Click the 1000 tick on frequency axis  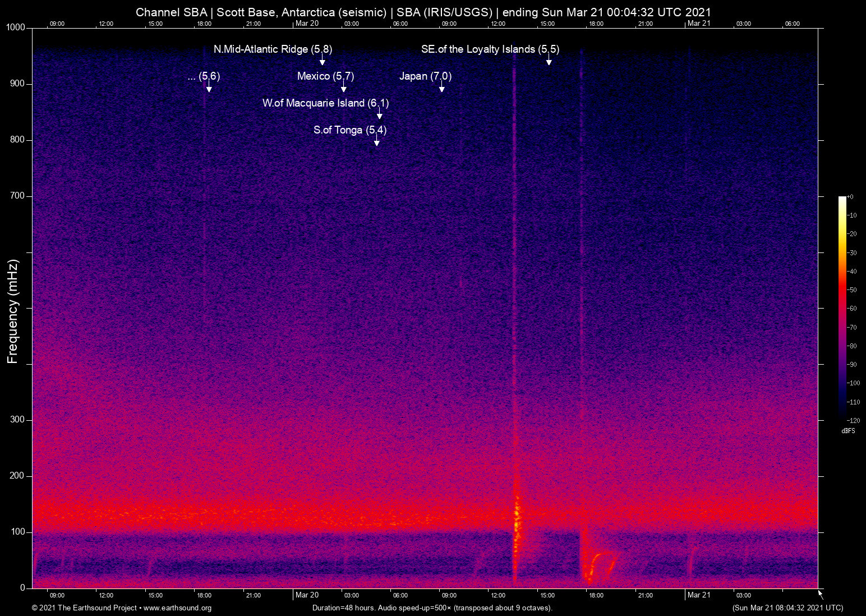tap(16, 27)
